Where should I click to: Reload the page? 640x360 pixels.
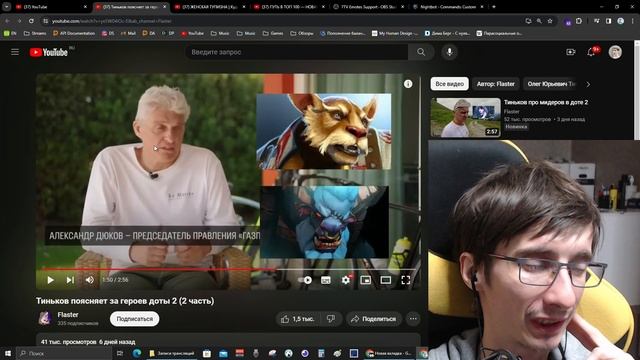31,21
